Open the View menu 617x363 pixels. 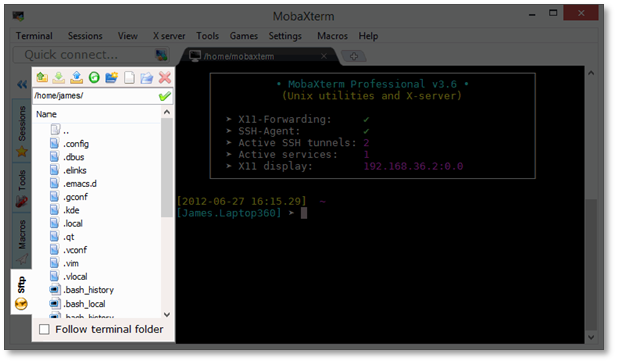click(x=128, y=36)
